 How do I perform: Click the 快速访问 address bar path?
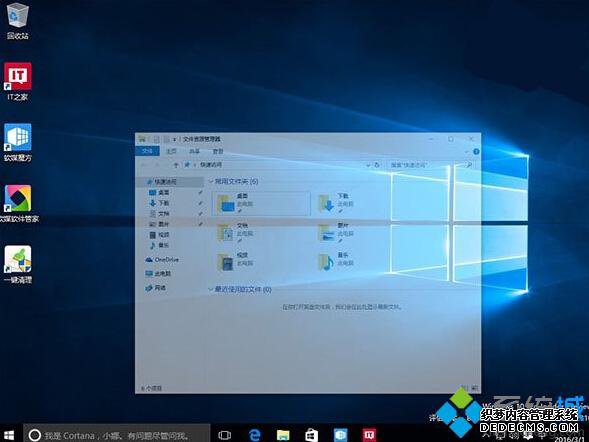click(211, 165)
